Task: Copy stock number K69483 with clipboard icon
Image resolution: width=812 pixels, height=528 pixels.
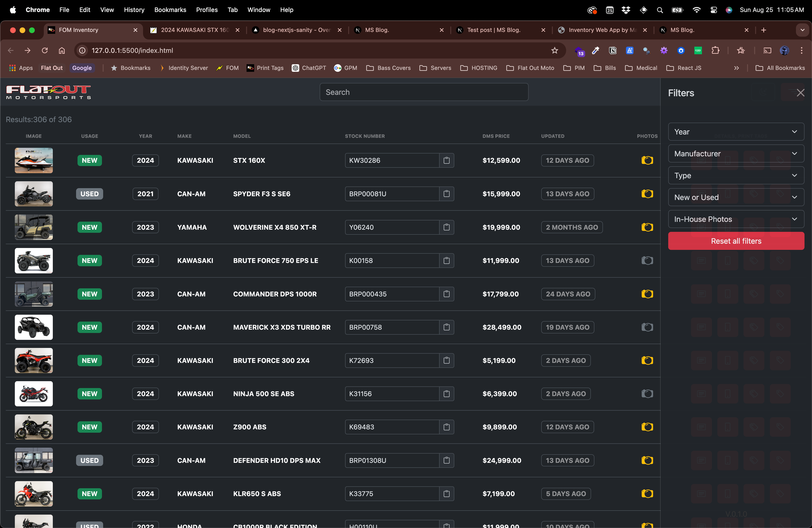Action: click(x=446, y=427)
